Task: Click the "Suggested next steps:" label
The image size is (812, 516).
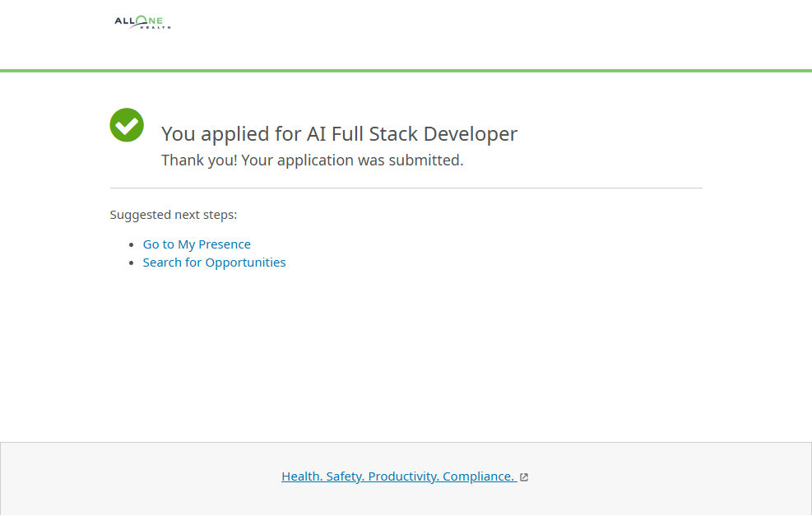Action: (x=174, y=215)
